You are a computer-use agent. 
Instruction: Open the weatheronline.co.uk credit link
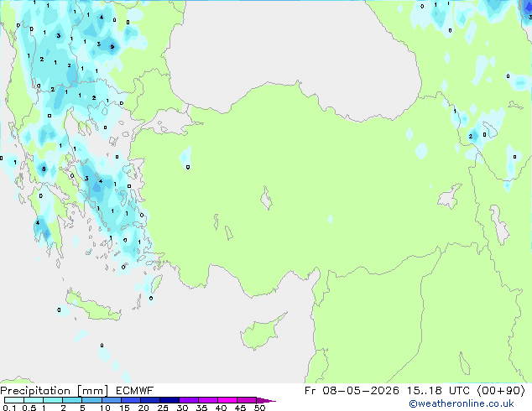(x=462, y=403)
